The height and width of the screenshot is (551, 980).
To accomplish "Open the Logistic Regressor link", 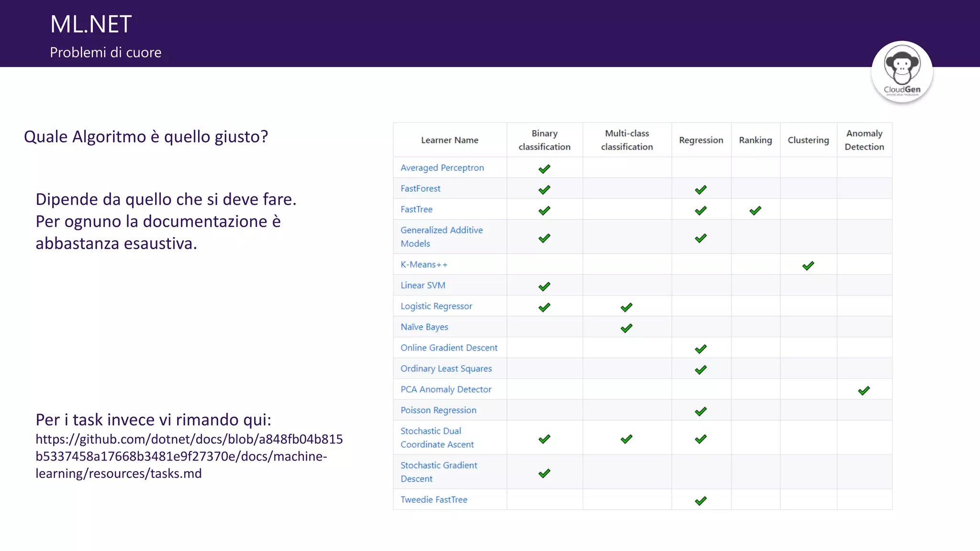I will click(436, 306).
